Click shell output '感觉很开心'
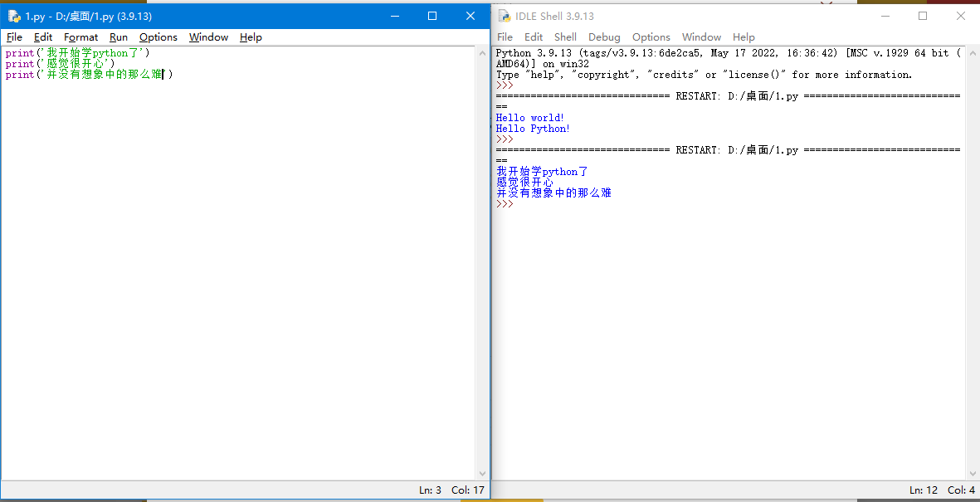Image resolution: width=980 pixels, height=502 pixels. click(524, 182)
